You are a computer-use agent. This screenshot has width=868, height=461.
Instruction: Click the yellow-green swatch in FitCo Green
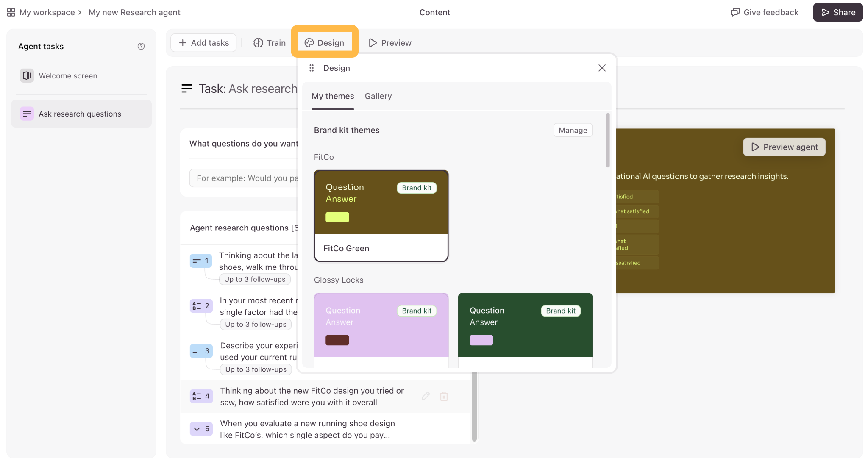tap(337, 217)
